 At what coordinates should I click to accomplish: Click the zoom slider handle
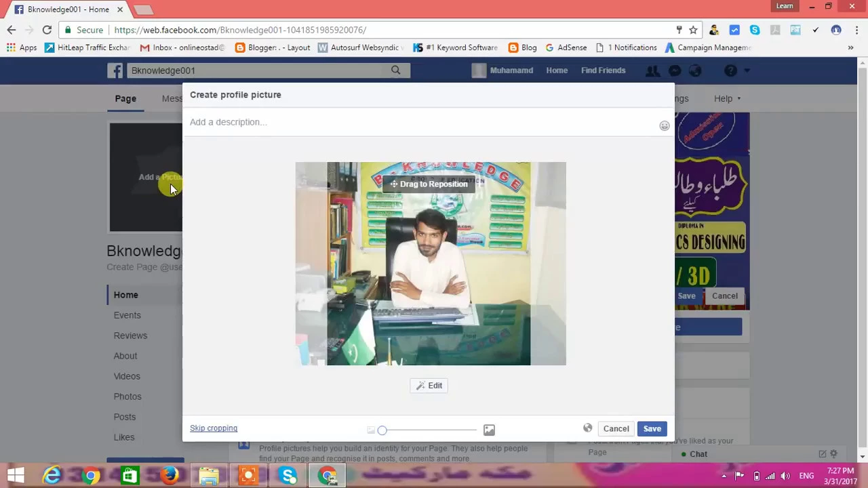click(382, 430)
